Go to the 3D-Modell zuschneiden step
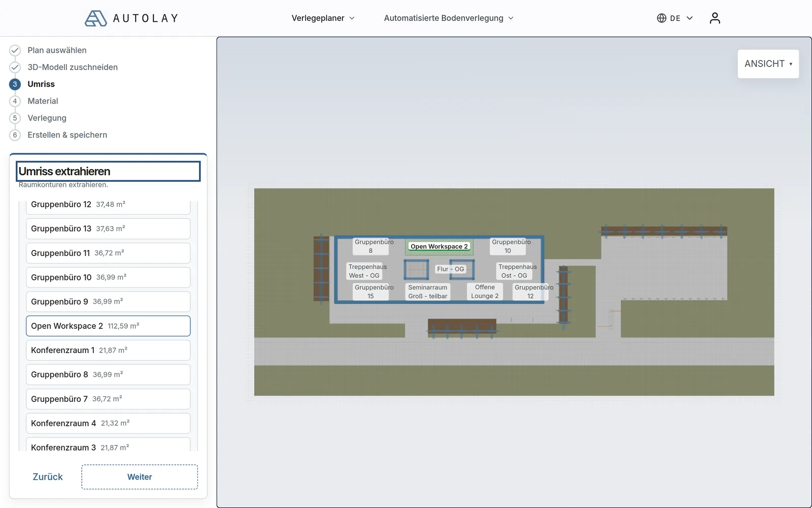 pos(73,67)
